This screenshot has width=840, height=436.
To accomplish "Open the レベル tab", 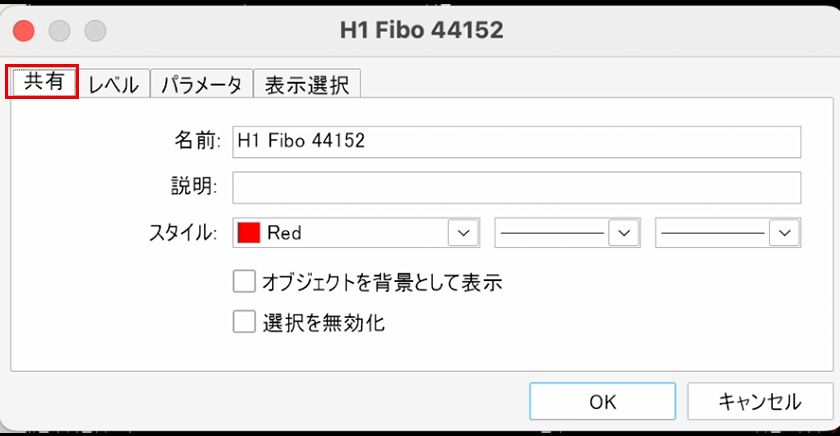I will (114, 84).
